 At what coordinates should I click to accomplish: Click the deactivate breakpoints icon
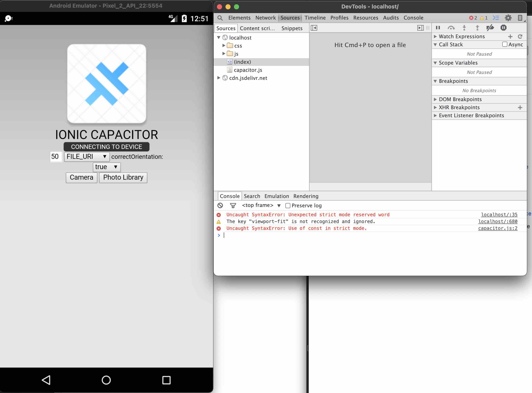pyautogui.click(x=490, y=28)
